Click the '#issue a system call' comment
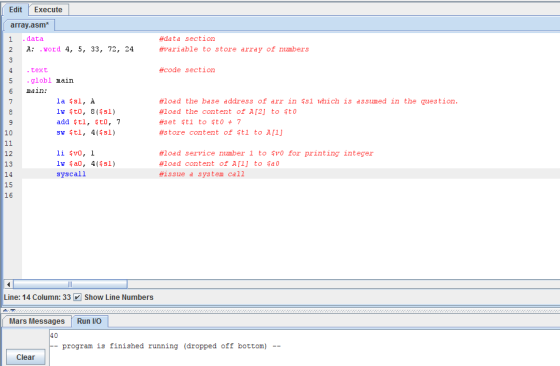Viewport: 560px width, 366px height. (x=202, y=174)
